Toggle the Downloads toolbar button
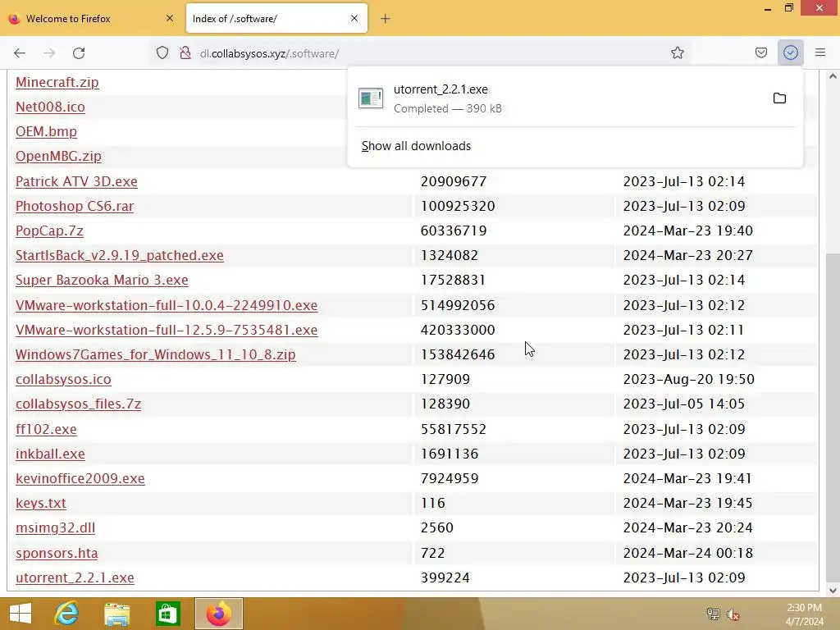Screen dimensions: 840x630 pyautogui.click(x=791, y=53)
